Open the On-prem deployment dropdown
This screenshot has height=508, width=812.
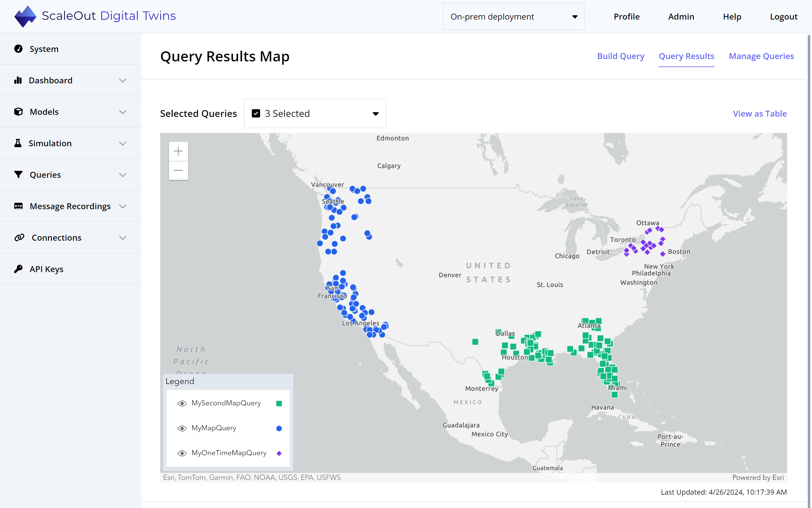click(x=513, y=16)
